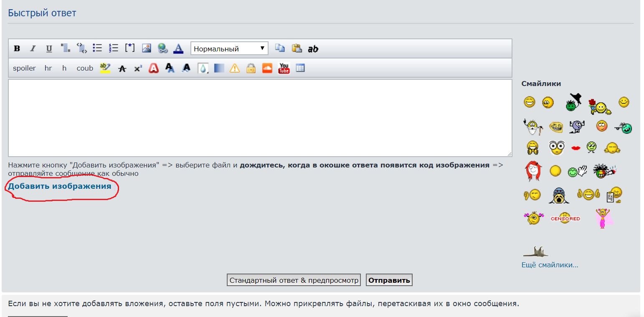
Task: Click the padlock hidden-content icon
Action: [x=251, y=68]
